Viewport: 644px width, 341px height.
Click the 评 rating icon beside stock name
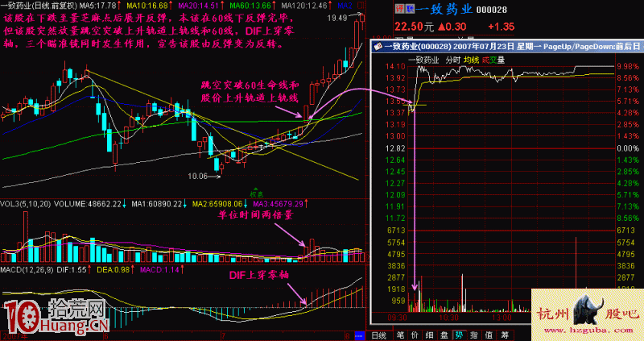tap(398, 9)
